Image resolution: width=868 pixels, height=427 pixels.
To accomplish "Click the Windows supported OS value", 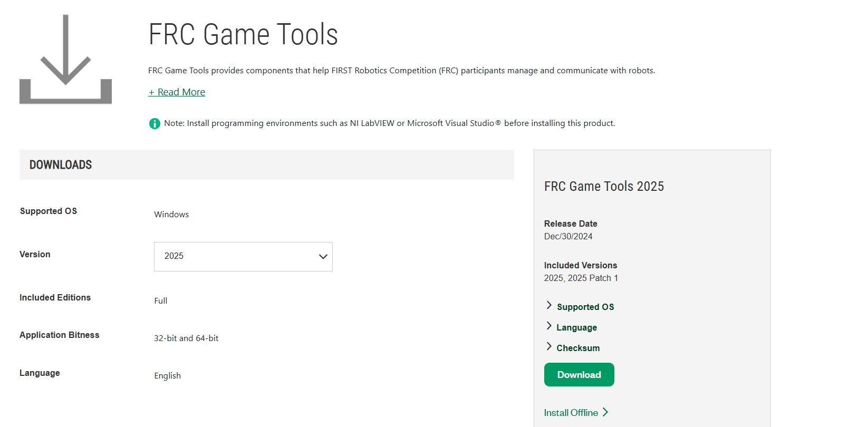I will click(x=171, y=215).
